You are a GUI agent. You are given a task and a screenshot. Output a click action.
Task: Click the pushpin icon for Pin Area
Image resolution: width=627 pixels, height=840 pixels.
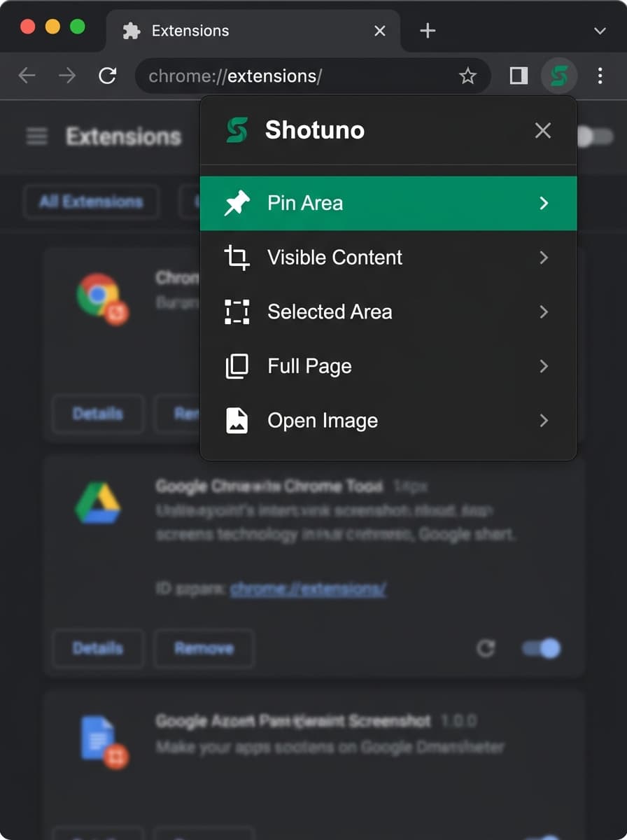click(x=237, y=203)
